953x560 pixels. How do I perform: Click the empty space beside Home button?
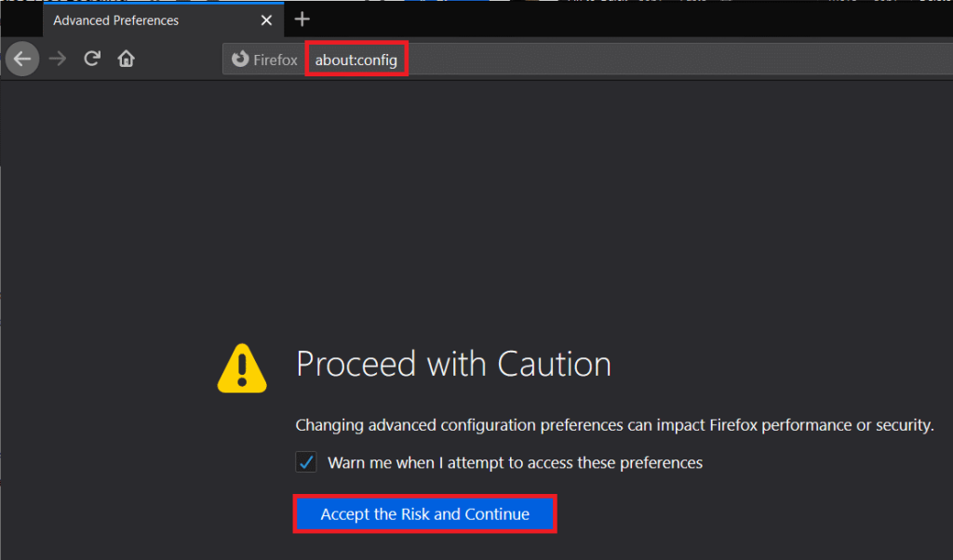click(179, 60)
